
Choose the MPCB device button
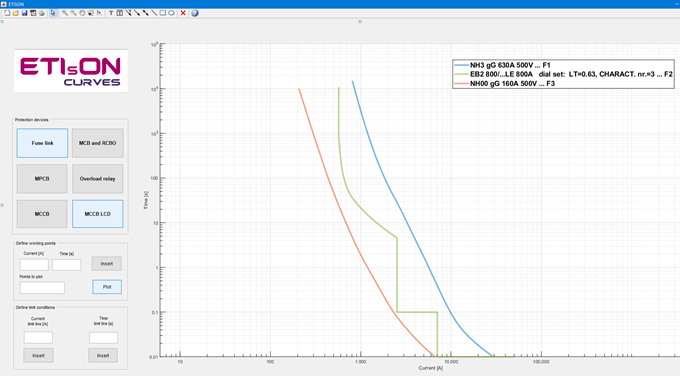coord(42,178)
